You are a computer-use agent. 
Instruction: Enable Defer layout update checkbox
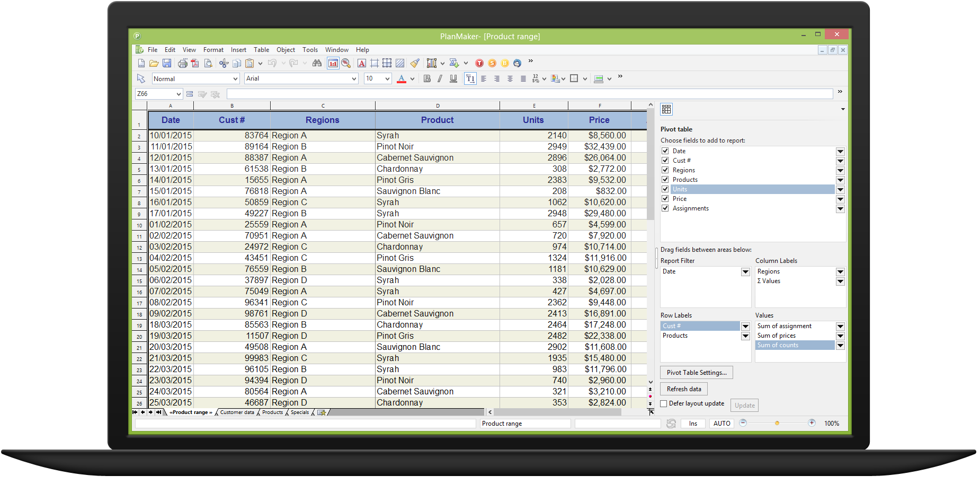pyautogui.click(x=664, y=404)
